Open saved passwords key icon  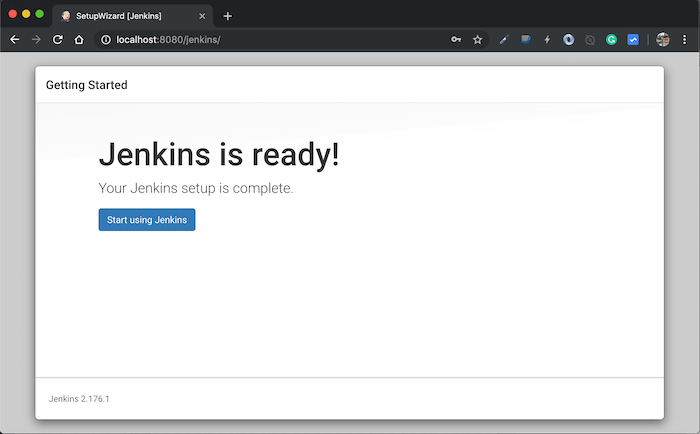pyautogui.click(x=456, y=40)
